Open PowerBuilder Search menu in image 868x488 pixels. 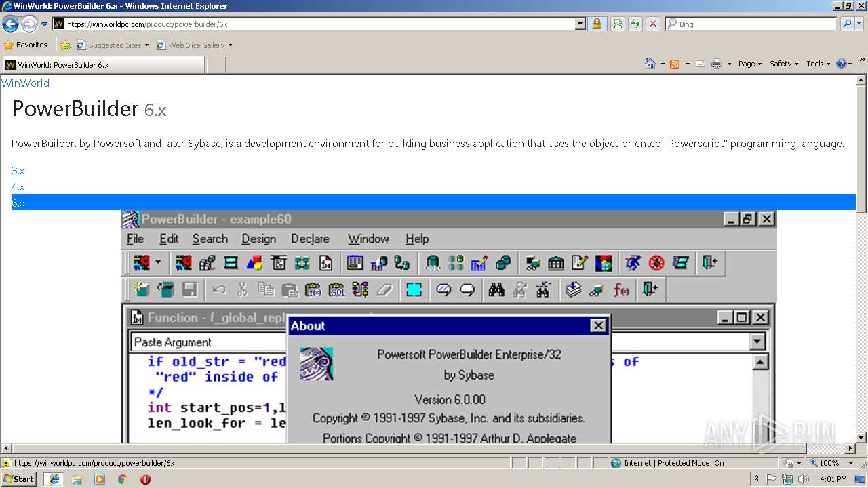coord(210,239)
